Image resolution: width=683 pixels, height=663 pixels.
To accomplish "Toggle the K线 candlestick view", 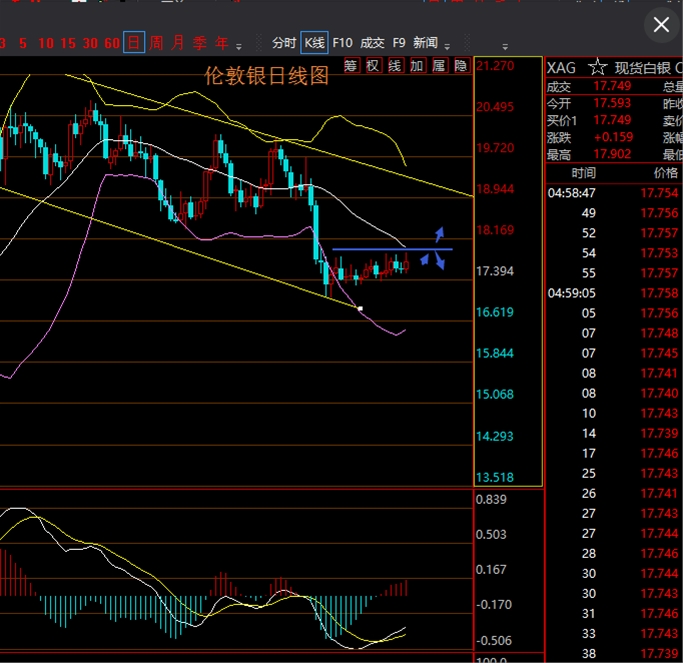I will 314,43.
